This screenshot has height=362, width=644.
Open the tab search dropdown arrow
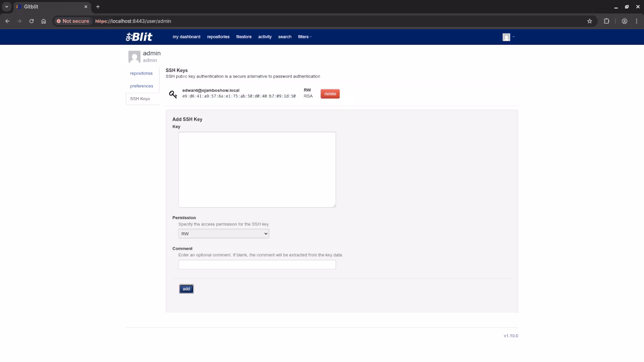(7, 7)
